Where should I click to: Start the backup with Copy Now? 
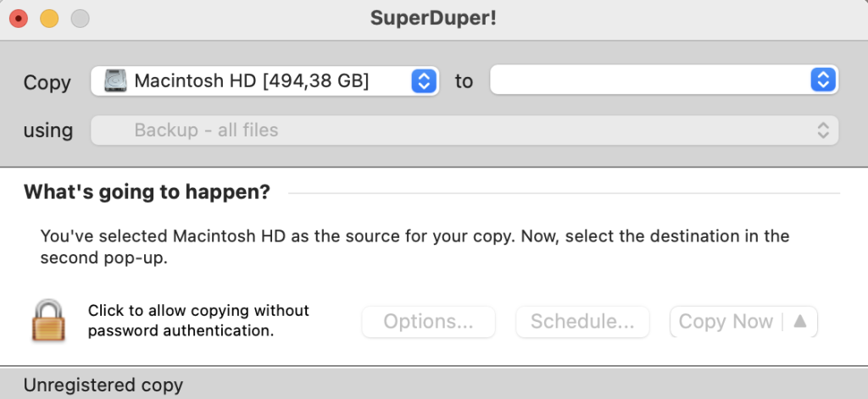(726, 322)
